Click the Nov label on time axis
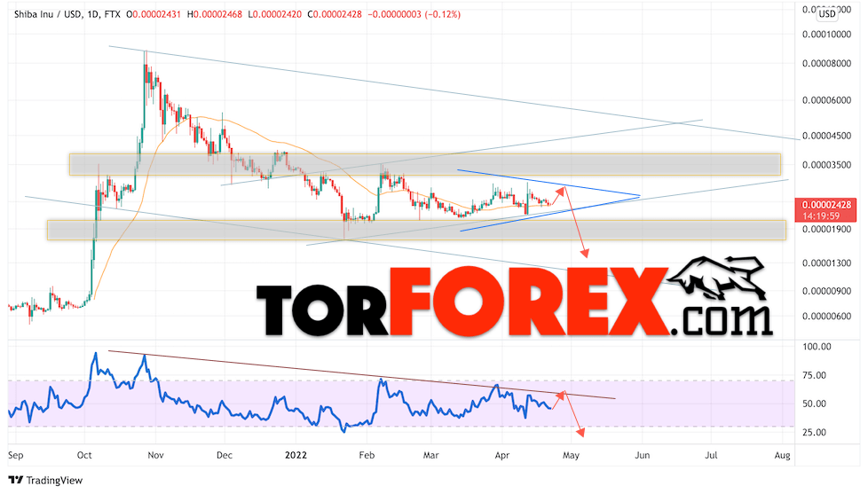This screenshot has height=494, width=868. coord(156,455)
